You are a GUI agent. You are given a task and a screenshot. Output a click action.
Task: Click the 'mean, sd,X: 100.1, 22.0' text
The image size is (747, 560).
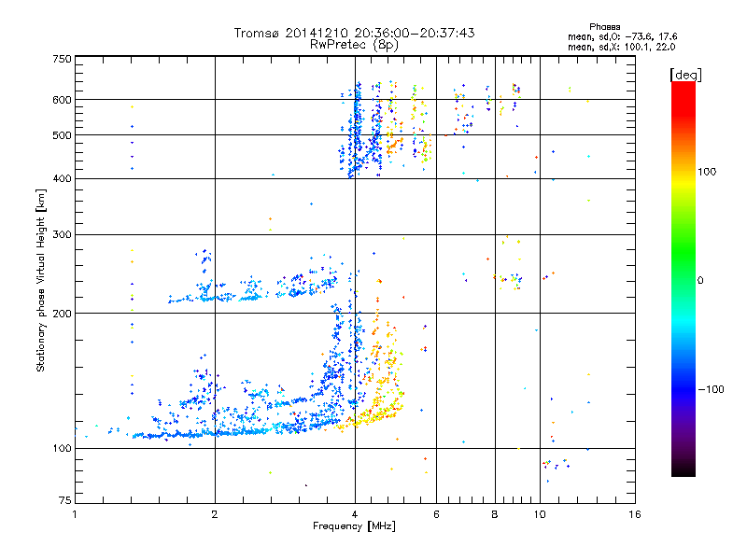tap(621, 47)
